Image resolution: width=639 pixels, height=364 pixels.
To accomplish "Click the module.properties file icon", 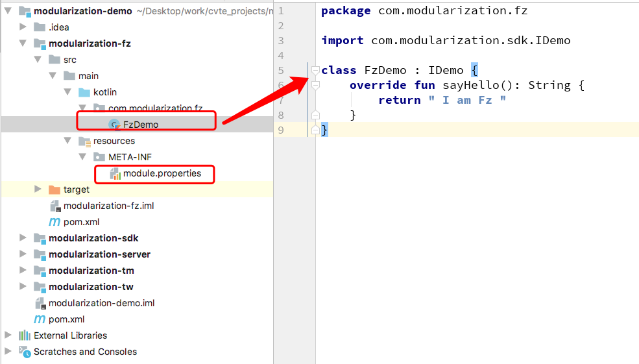I will click(115, 174).
